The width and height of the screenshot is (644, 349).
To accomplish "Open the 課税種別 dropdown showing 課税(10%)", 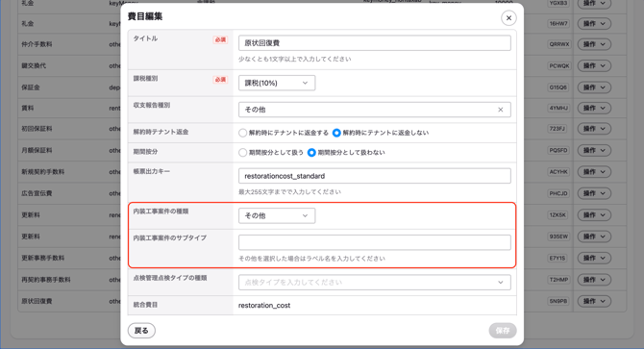I will point(277,83).
